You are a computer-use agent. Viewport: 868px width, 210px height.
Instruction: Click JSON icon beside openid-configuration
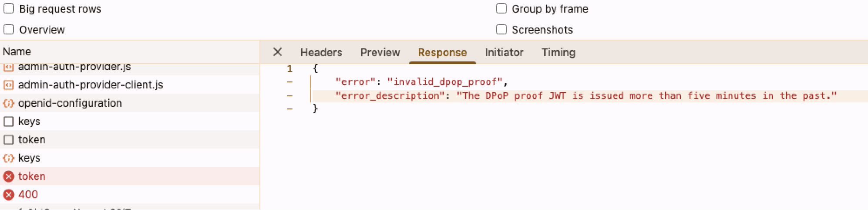(9, 103)
